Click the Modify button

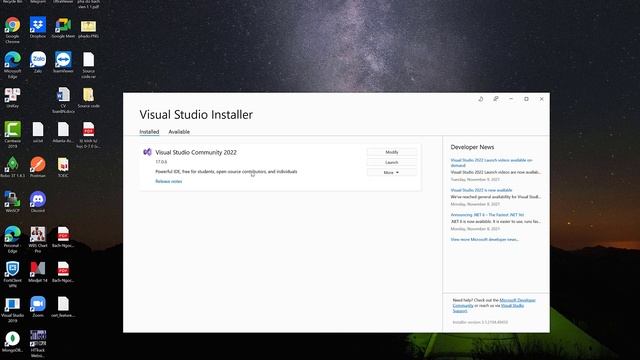392,152
